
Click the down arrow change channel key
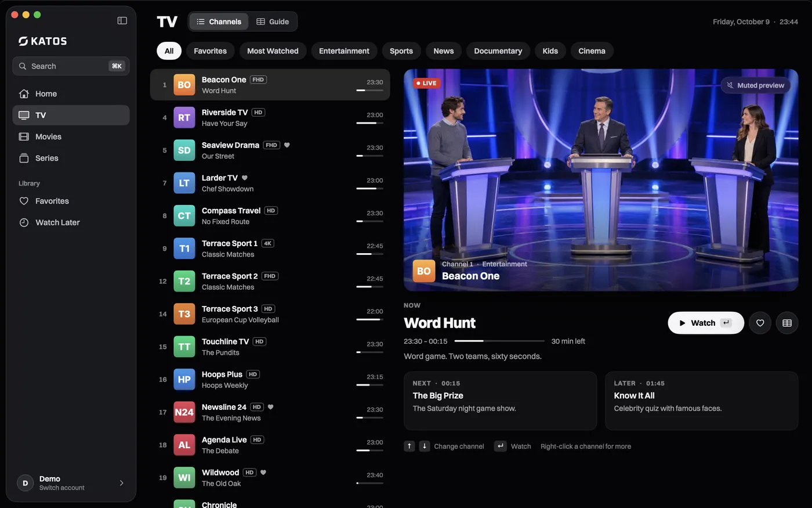point(425,446)
